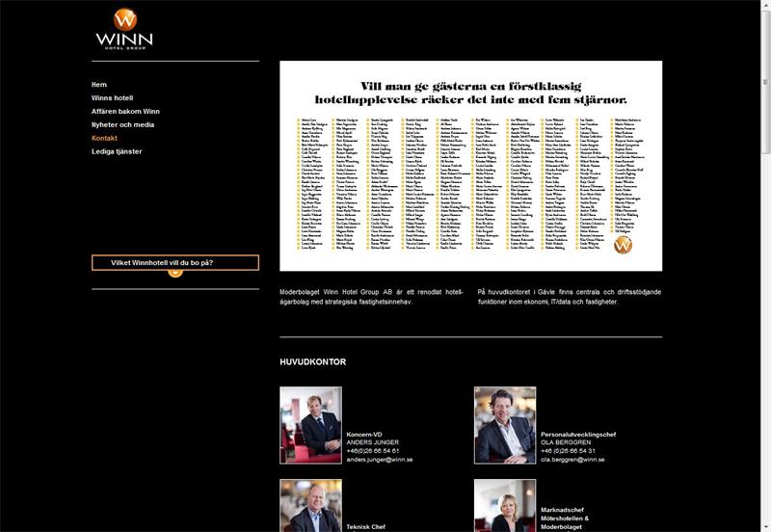771x532 pixels.
Task: Click Anders Junger's portrait photo
Action: click(x=310, y=425)
